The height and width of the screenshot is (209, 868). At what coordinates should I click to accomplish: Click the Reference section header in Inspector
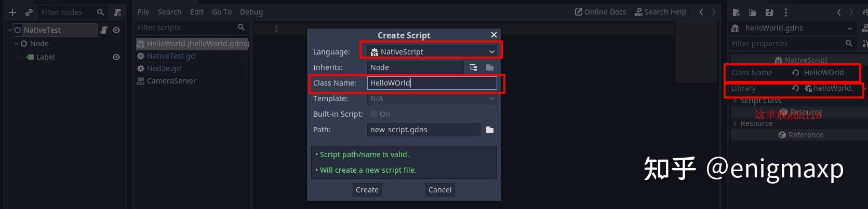click(x=800, y=135)
